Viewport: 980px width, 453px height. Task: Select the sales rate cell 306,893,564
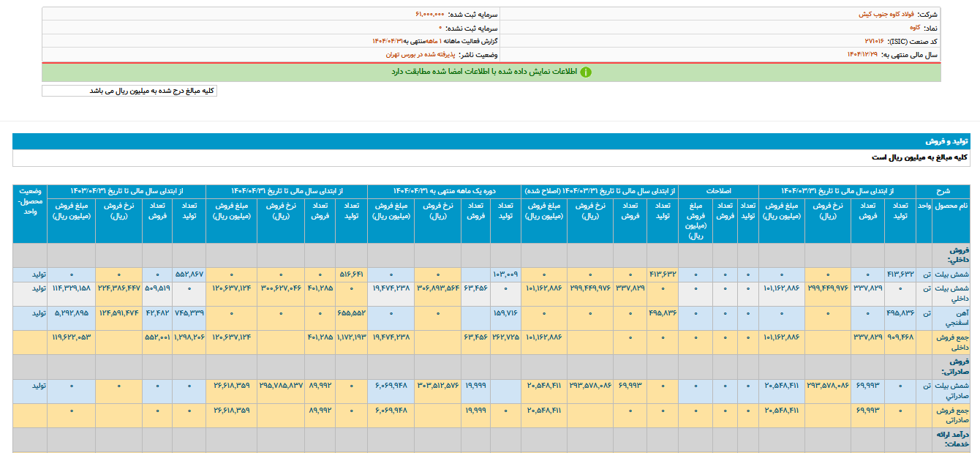438,288
